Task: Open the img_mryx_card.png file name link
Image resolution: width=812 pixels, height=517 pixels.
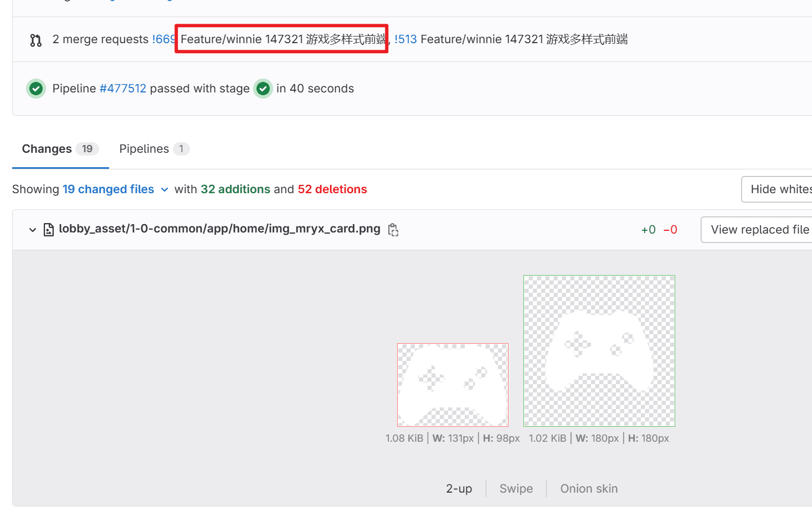Action: click(x=219, y=229)
